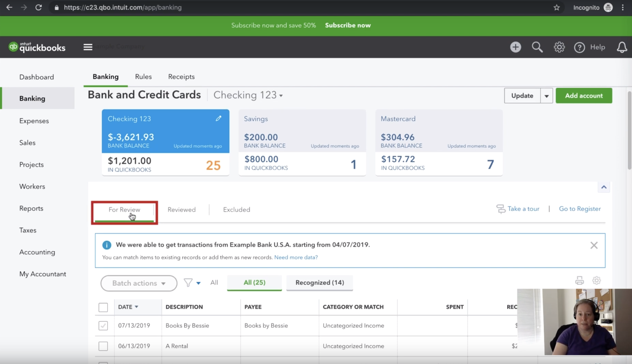Click the page vertical scrollbar
Image resolution: width=632 pixels, height=364 pixels.
[x=630, y=130]
